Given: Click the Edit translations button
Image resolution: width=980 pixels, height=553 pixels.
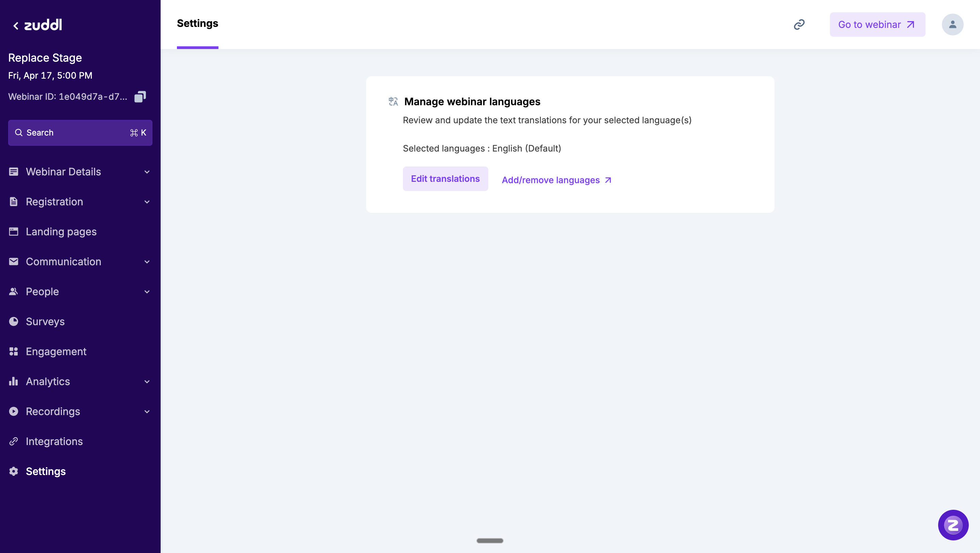Looking at the screenshot, I should pyautogui.click(x=445, y=178).
